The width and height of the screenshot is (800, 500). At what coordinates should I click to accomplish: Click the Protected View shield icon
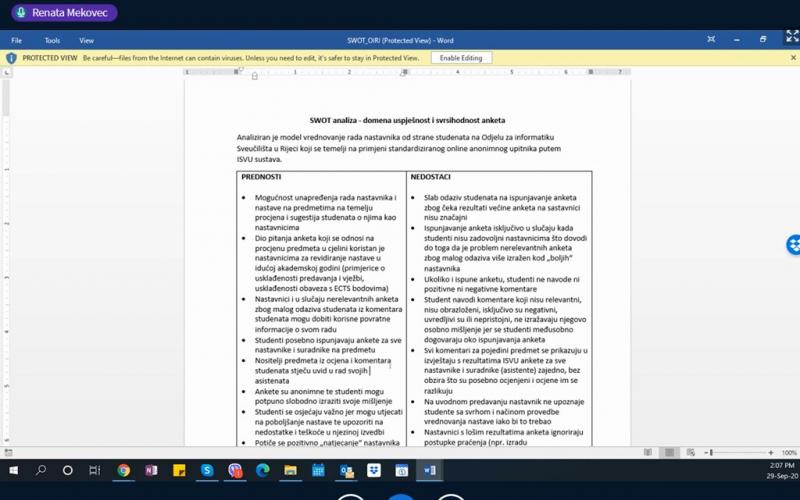[11, 58]
